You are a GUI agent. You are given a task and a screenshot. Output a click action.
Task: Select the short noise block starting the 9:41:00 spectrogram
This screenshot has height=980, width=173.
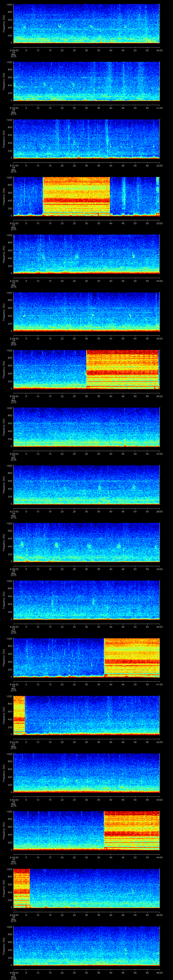[x=19, y=715]
